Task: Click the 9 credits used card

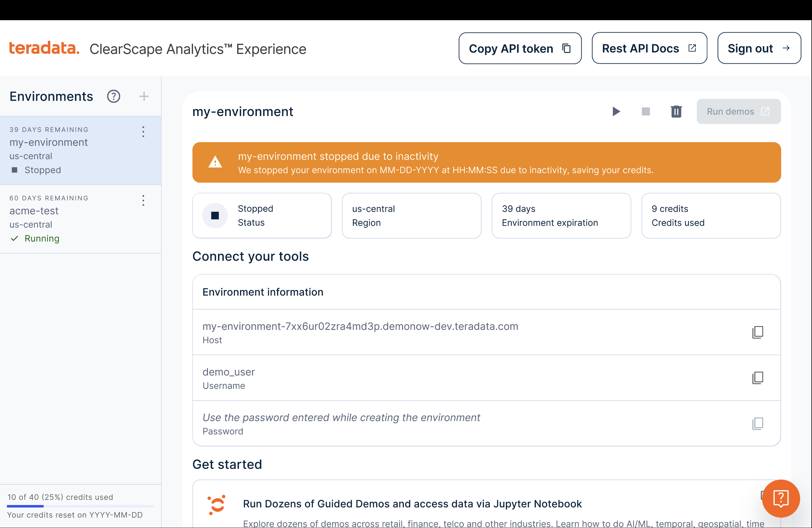Action: coord(711,216)
